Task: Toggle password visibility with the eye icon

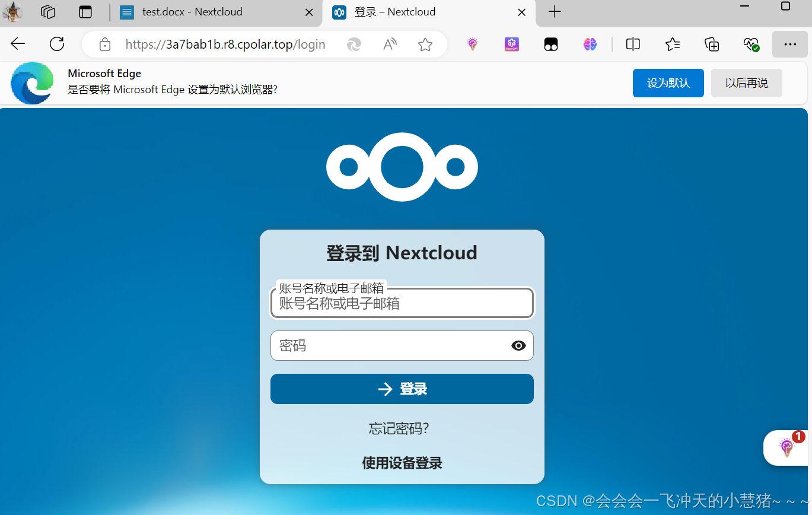Action: (518, 345)
